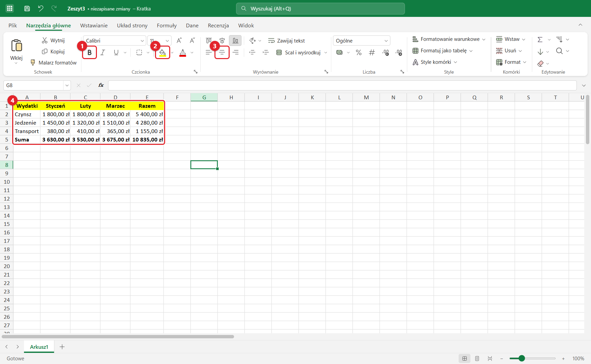591x364 pixels.
Task: Add a new sheet with plus button
Action: coord(62,347)
